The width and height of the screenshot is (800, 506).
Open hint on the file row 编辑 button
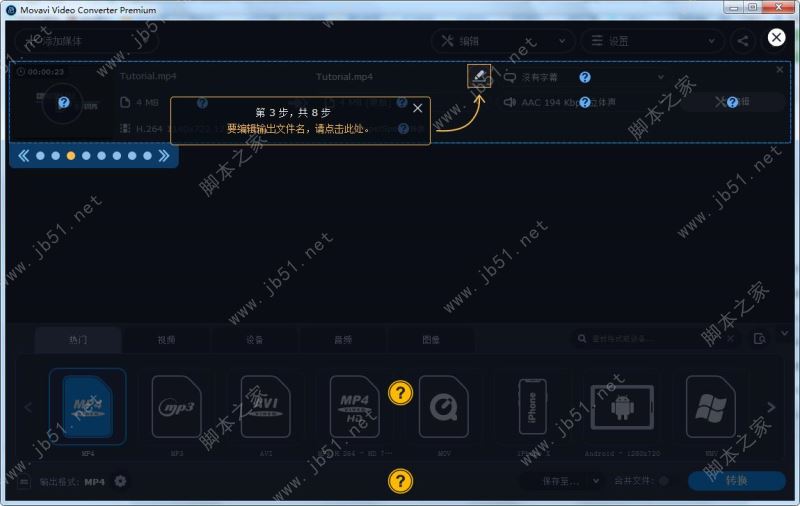coord(732,103)
